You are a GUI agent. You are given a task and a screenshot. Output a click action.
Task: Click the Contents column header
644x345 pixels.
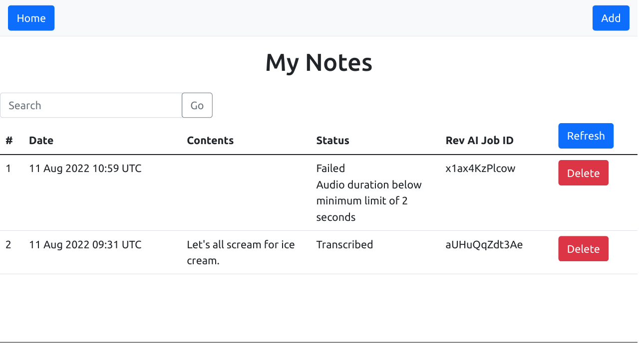coord(210,141)
